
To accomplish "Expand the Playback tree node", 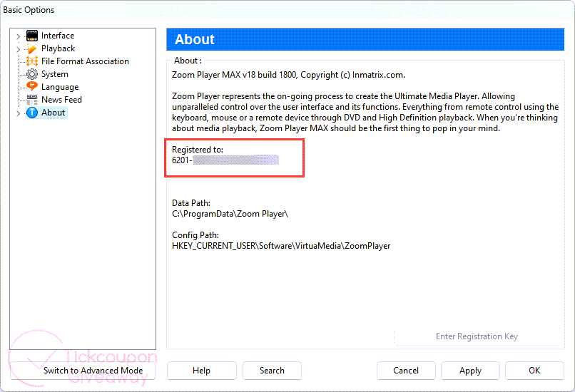I will [x=18, y=48].
